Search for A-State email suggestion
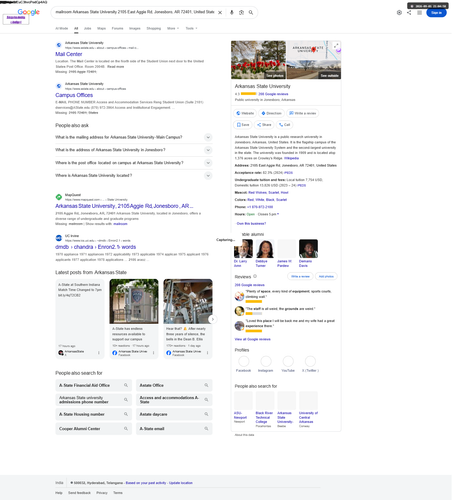This screenshot has height=500, width=457. [x=174, y=429]
